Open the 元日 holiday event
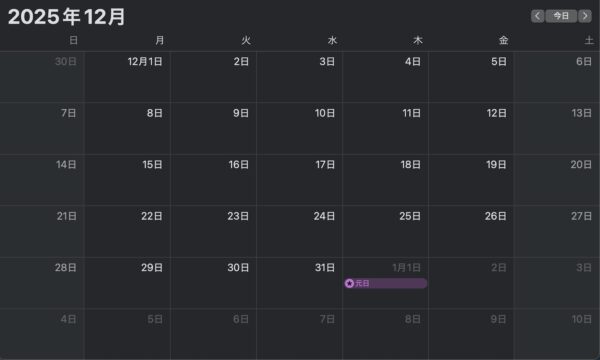The height and width of the screenshot is (360, 600). [385, 283]
